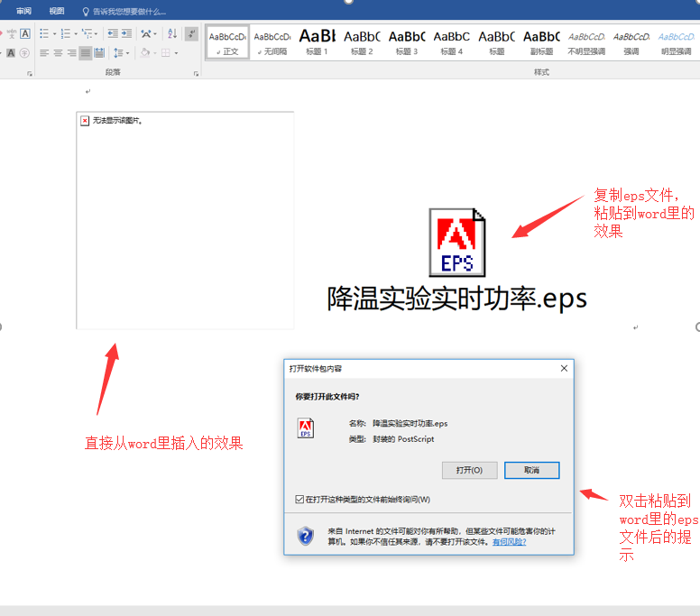Click the EPS file icon in dialog
Image resolution: width=700 pixels, height=616 pixels.
[306, 428]
